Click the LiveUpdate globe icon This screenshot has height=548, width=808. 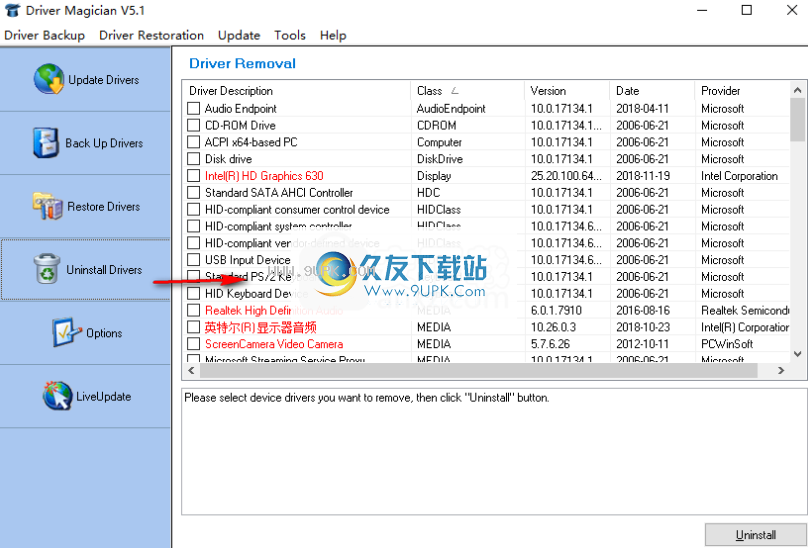pyautogui.click(x=57, y=395)
